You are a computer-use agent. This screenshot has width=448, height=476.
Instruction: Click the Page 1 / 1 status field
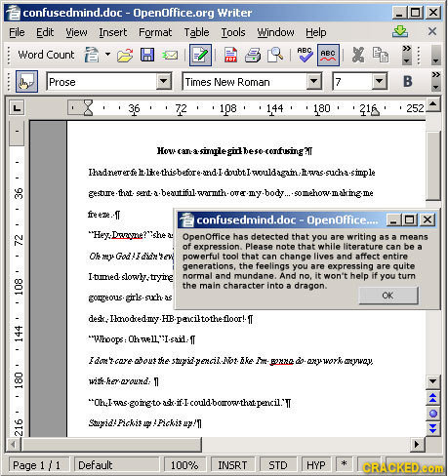pyautogui.click(x=39, y=465)
